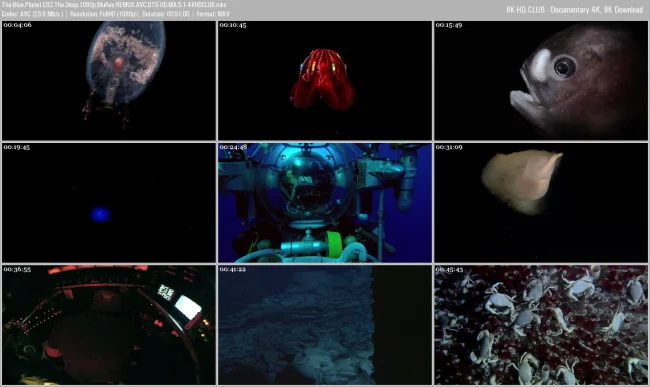Open the submersible bubble cockpit thumbnail
Screen dimensions: 650x387
tap(325, 203)
